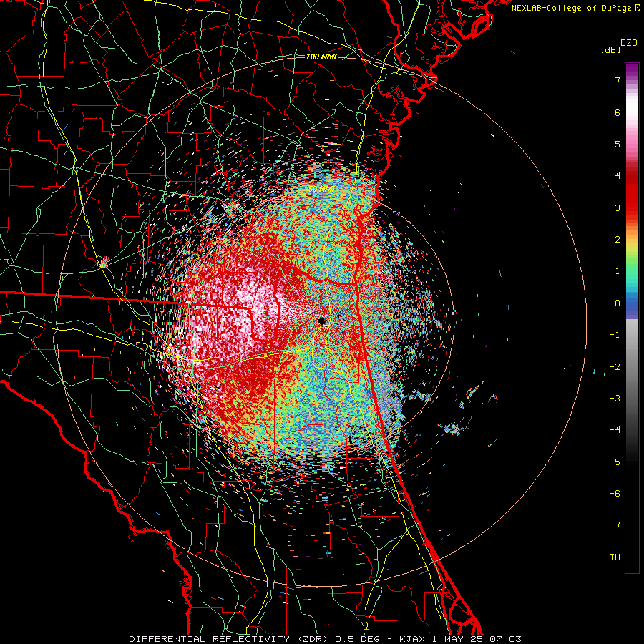Select the -2 dB scale label

(615, 367)
